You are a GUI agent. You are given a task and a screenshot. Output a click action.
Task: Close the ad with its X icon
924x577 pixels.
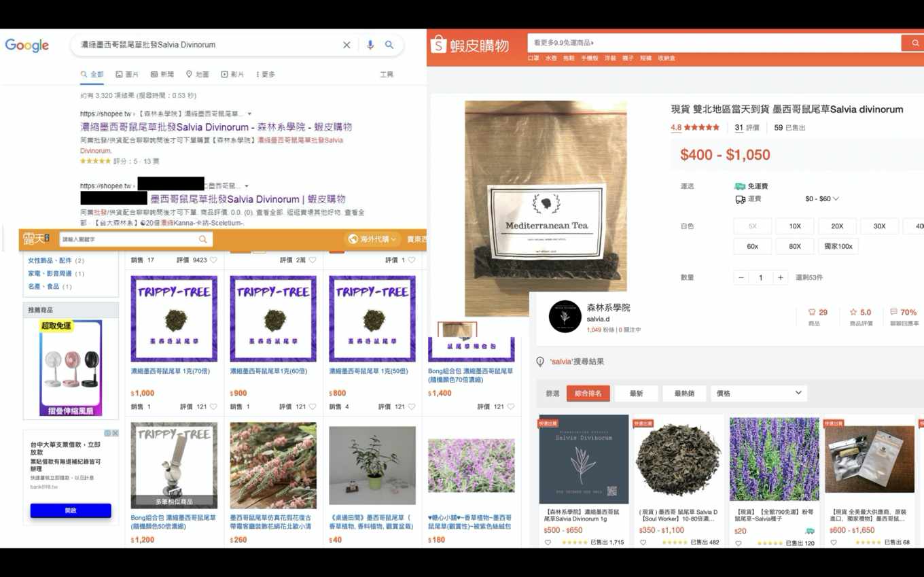[115, 433]
